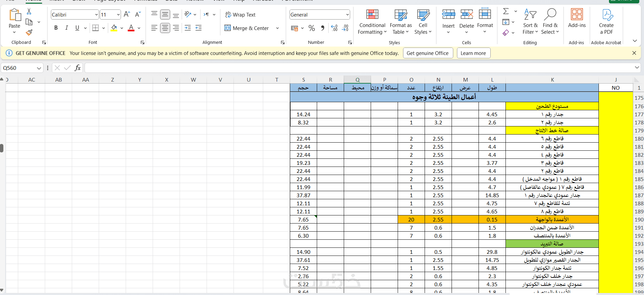Viewport: 644px width, 295px height.
Task: Open the Calibri font name dropdown
Action: (x=96, y=14)
